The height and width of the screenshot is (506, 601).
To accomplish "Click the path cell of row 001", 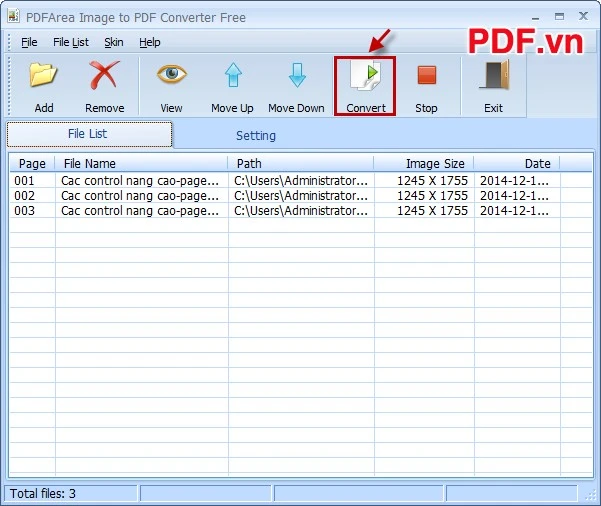I will point(301,181).
